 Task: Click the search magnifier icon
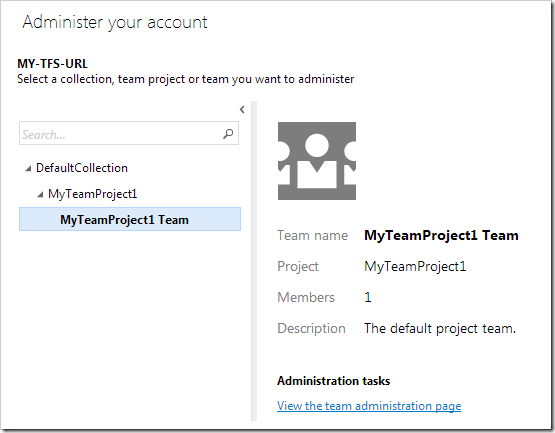pos(228,133)
